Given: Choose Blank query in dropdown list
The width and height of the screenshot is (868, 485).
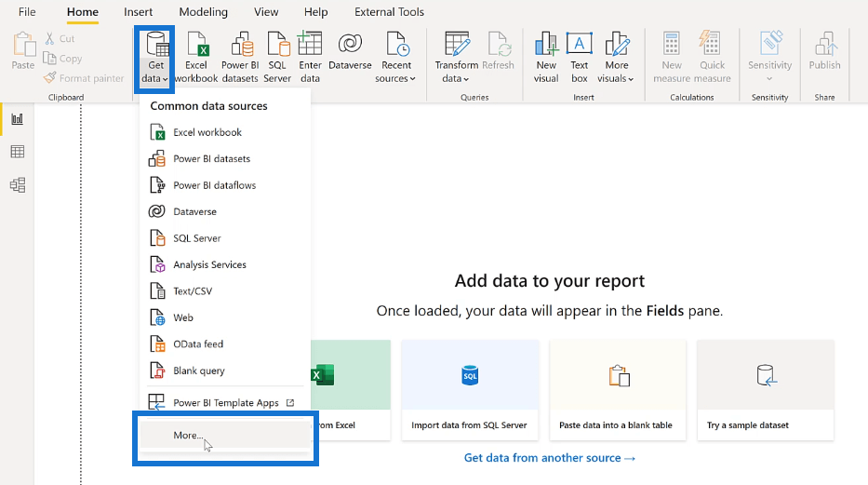Looking at the screenshot, I should point(225,370).
